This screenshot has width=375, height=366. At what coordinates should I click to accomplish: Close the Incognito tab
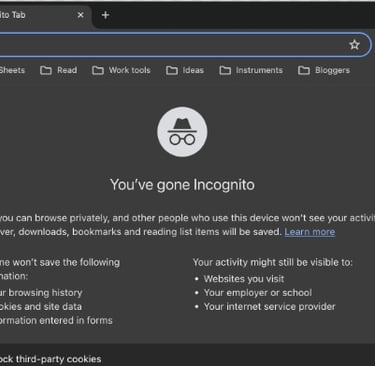coord(80,15)
